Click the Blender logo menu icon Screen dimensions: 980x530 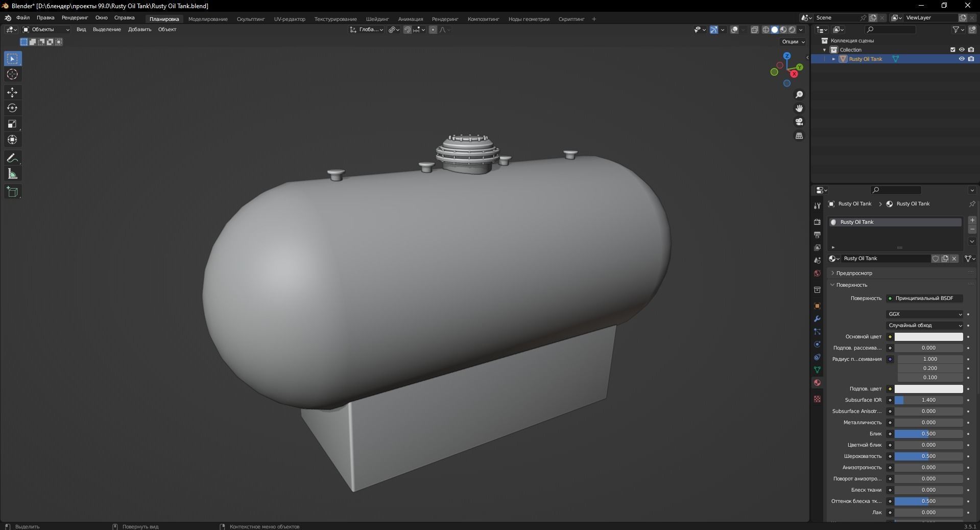[x=8, y=18]
